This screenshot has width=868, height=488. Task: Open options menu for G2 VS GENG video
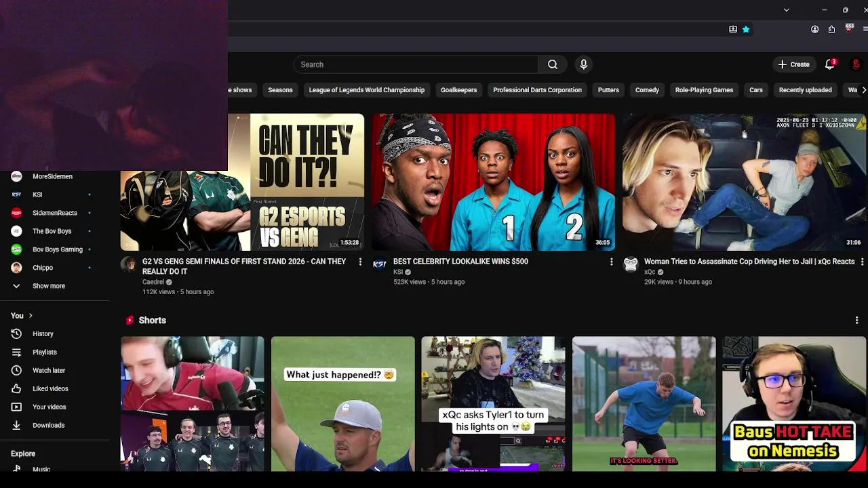coord(360,262)
